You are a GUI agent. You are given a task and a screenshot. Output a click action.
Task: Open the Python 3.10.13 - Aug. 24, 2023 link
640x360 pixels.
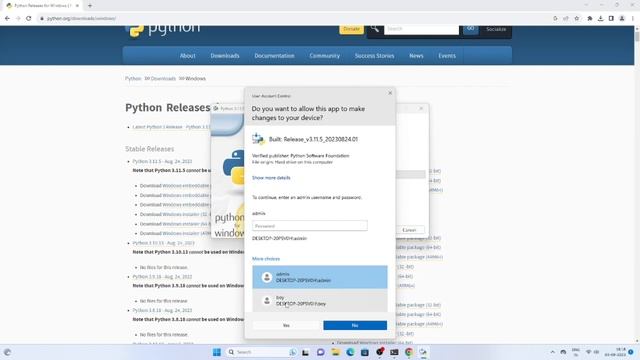[163, 243]
